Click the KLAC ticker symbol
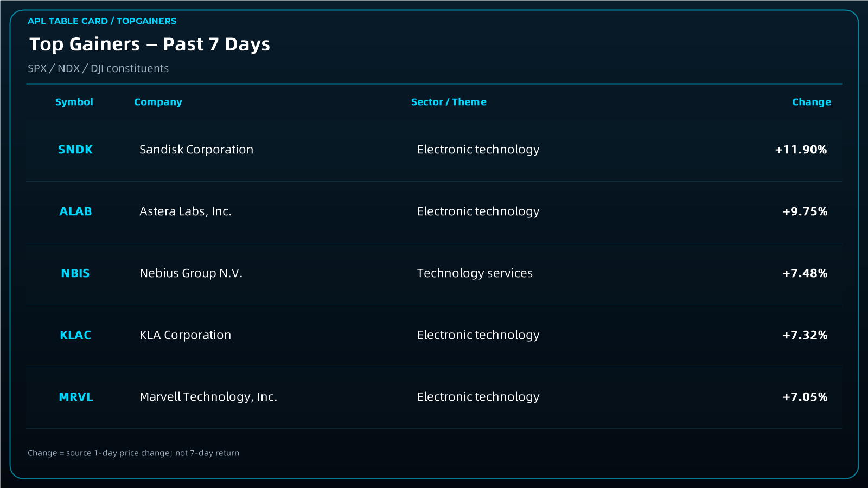Image resolution: width=868 pixels, height=488 pixels. point(75,335)
